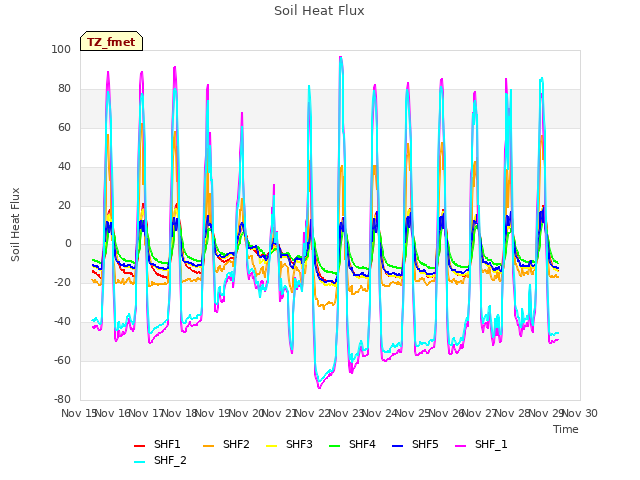
Task: Click the -40 y-axis tick label
Action: 62,322
